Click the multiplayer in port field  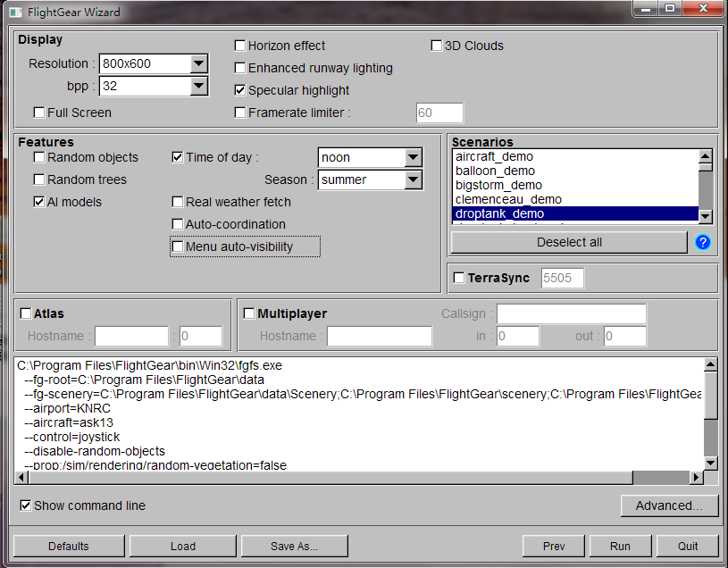pyautogui.click(x=518, y=336)
